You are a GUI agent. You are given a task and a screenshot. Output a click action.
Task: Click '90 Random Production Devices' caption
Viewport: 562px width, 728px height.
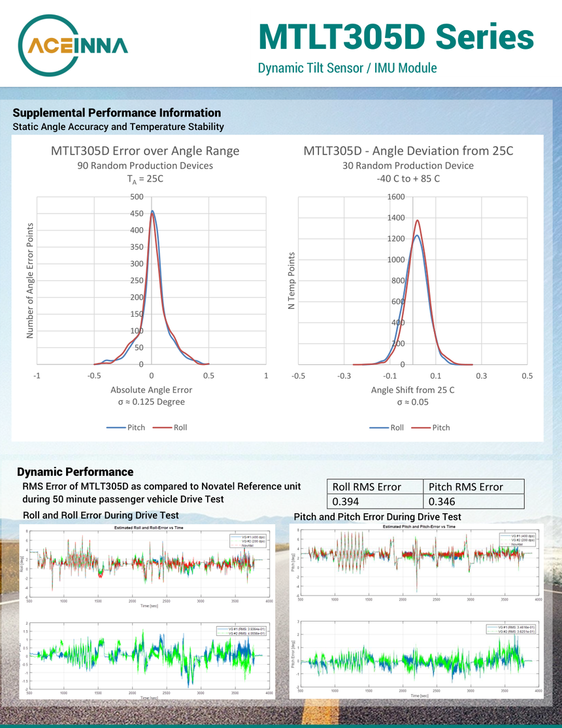tap(145, 166)
